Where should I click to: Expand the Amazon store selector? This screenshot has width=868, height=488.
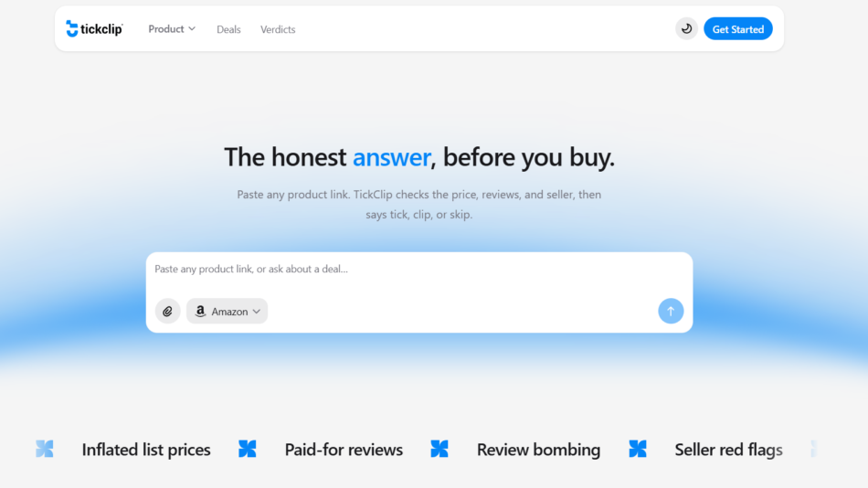pos(227,312)
